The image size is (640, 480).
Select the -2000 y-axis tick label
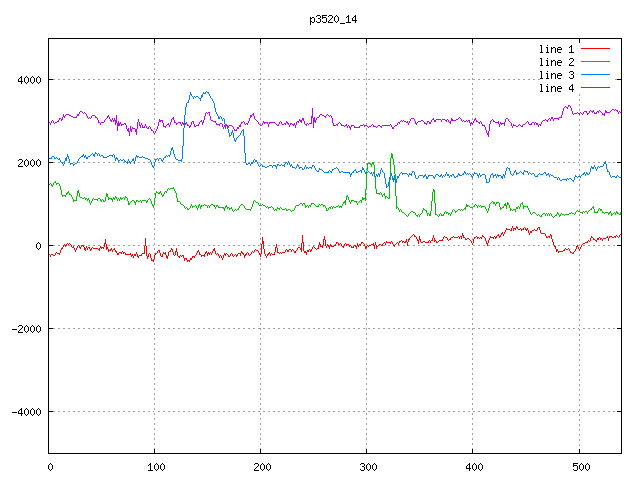[x=24, y=329]
